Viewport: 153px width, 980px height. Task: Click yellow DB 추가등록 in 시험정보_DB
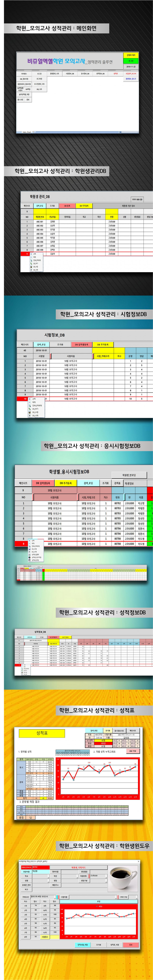coord(103,345)
